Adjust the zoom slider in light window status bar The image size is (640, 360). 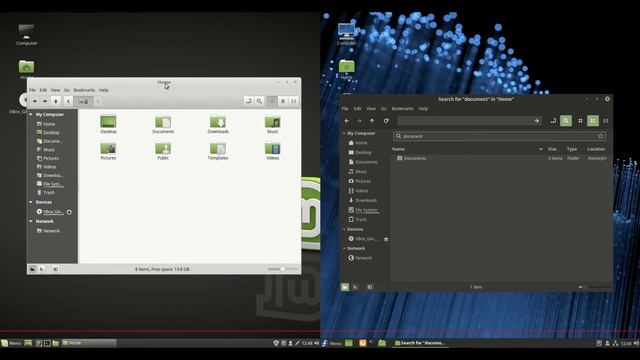click(x=283, y=269)
